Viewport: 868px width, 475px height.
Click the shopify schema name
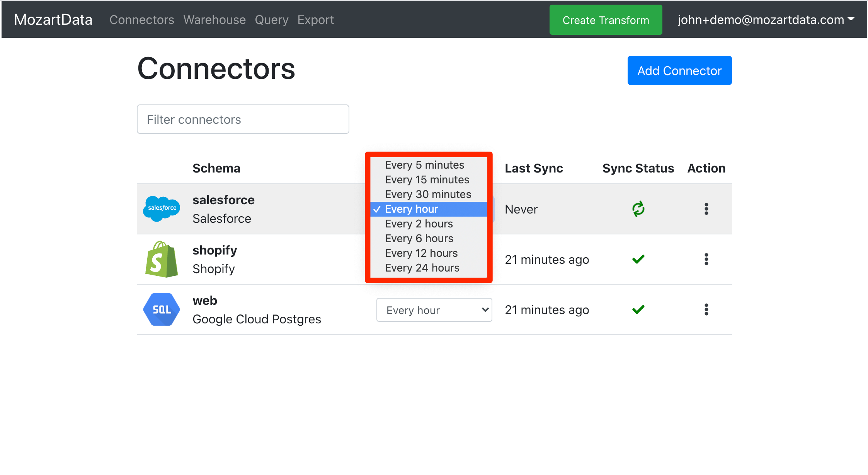click(x=215, y=250)
